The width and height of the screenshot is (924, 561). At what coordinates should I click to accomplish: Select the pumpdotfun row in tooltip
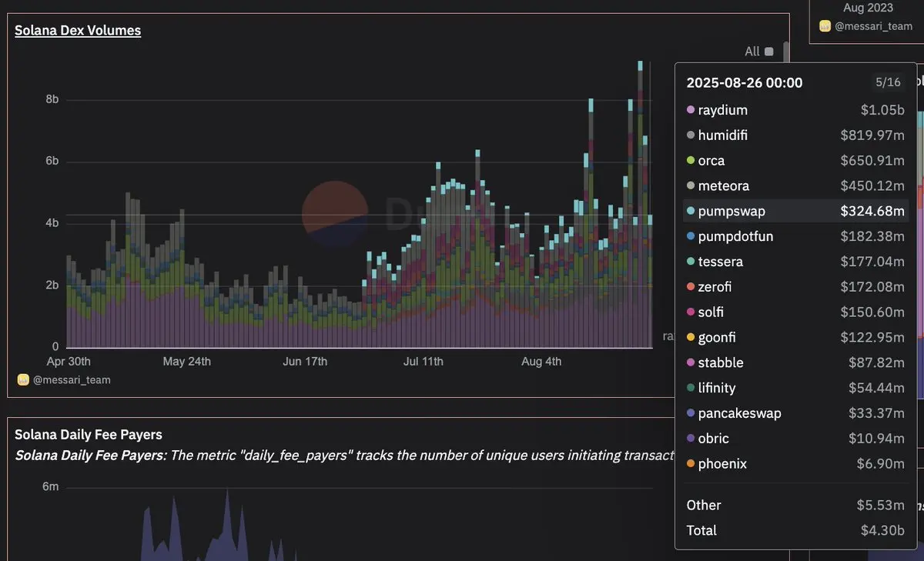[x=795, y=236]
